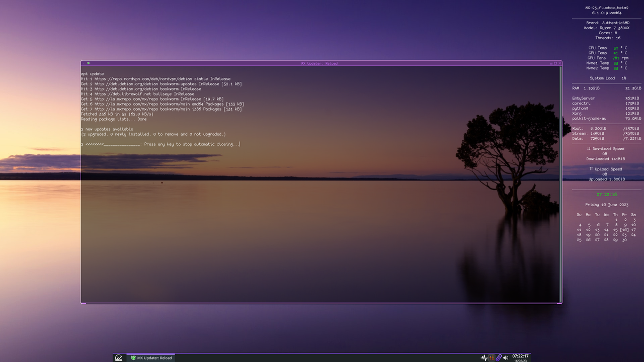644x362 pixels.
Task: Click the System Load reading in conky
Action: 608,78
